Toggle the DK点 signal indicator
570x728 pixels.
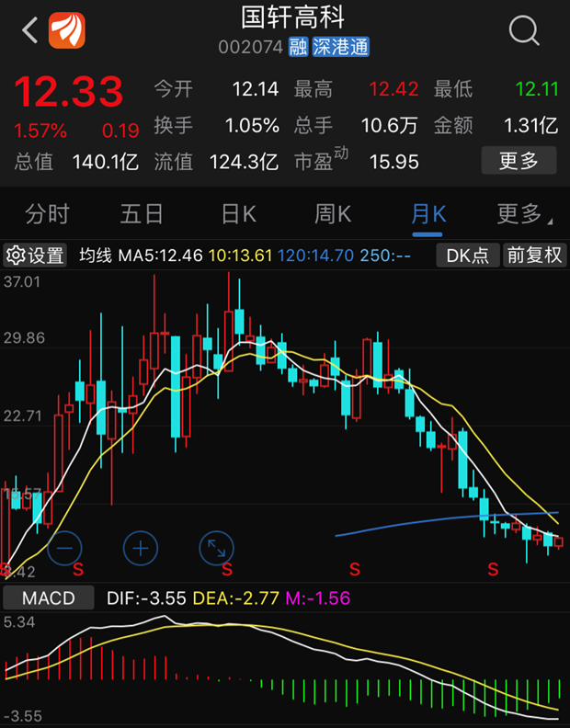coord(467,256)
